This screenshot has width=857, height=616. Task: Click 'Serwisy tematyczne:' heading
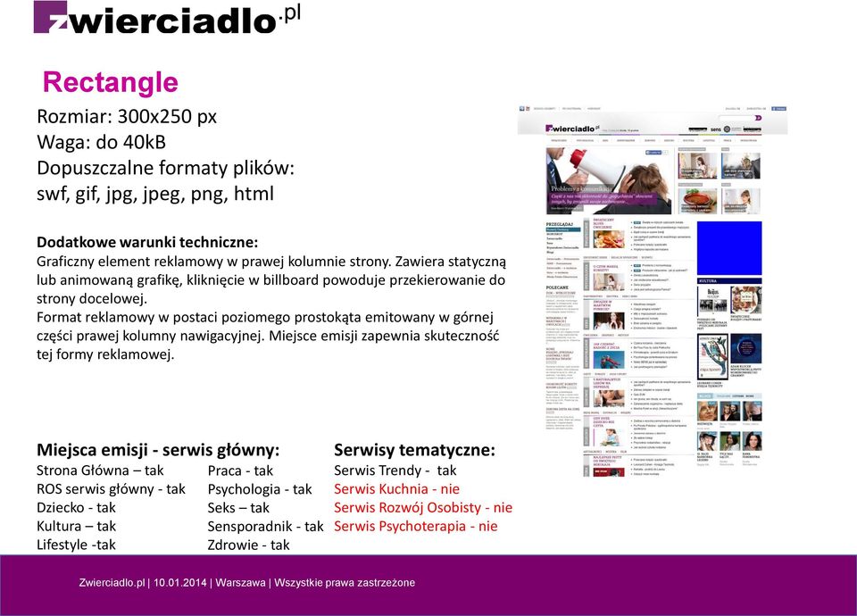pyautogui.click(x=415, y=450)
